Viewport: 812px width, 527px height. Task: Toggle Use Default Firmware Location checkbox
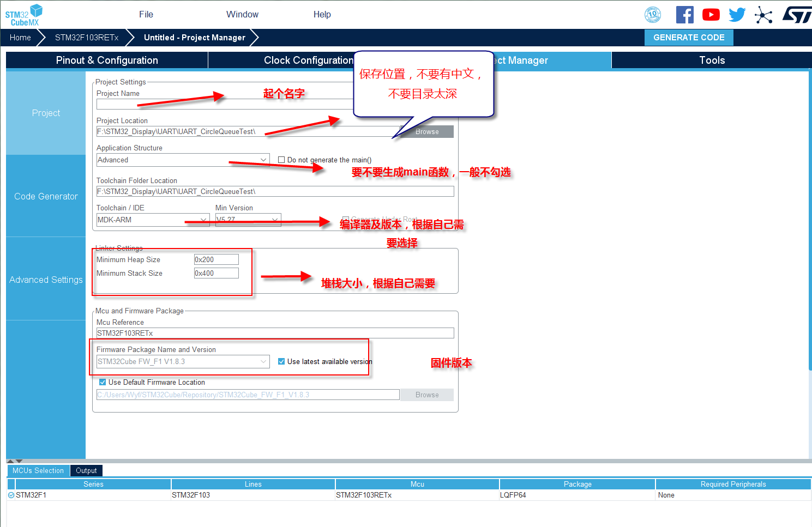[x=103, y=382]
